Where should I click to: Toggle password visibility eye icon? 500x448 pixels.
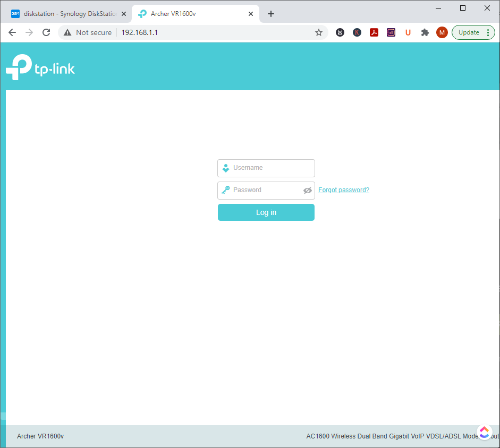point(308,190)
